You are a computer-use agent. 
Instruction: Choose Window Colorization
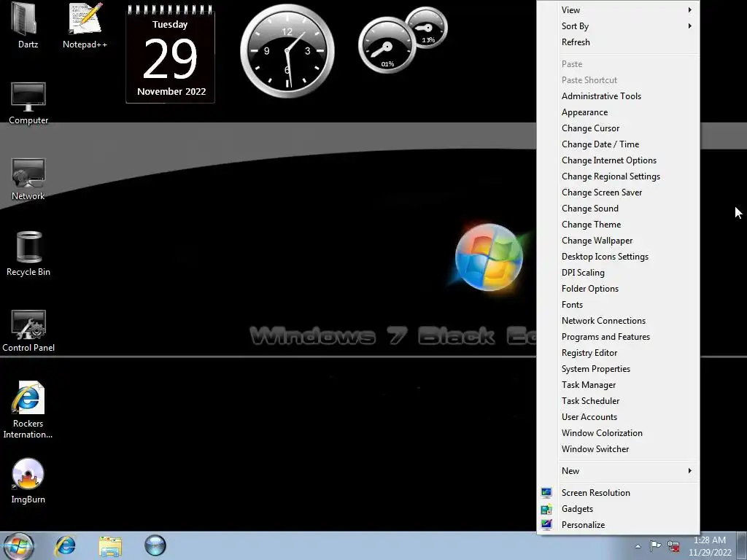coord(619,433)
